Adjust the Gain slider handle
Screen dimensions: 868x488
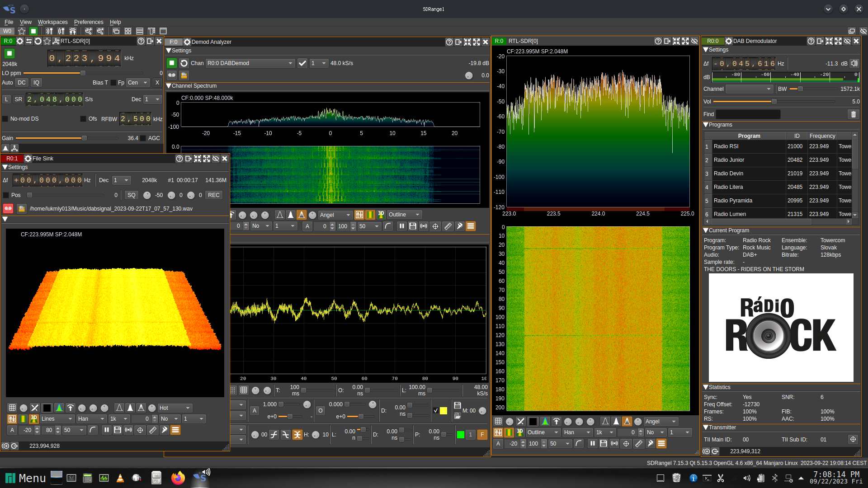84,138
